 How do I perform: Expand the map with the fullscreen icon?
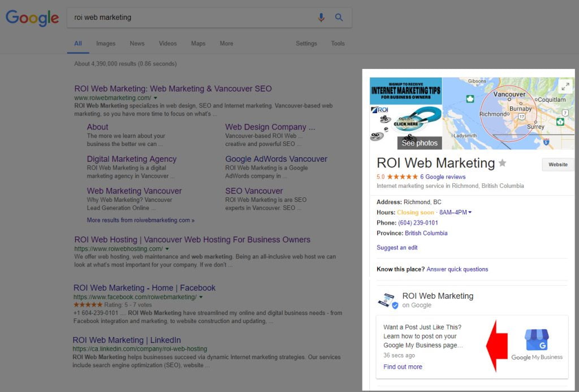565,87
